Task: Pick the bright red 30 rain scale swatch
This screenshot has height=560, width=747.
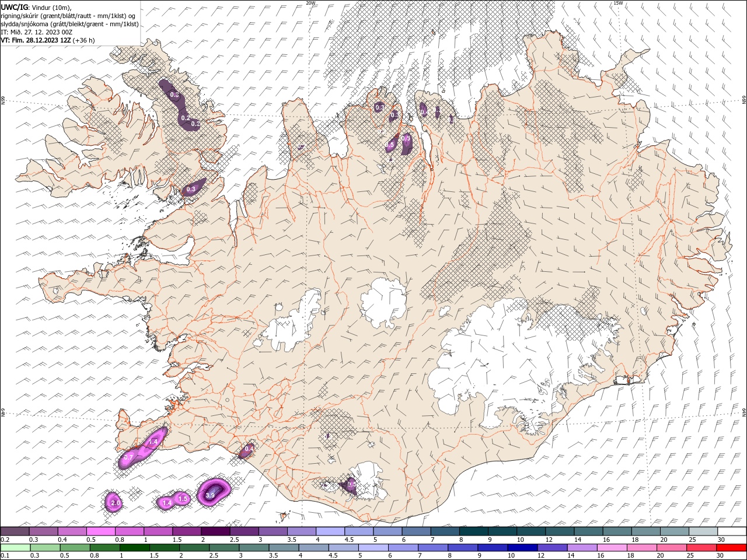Action: point(731,548)
